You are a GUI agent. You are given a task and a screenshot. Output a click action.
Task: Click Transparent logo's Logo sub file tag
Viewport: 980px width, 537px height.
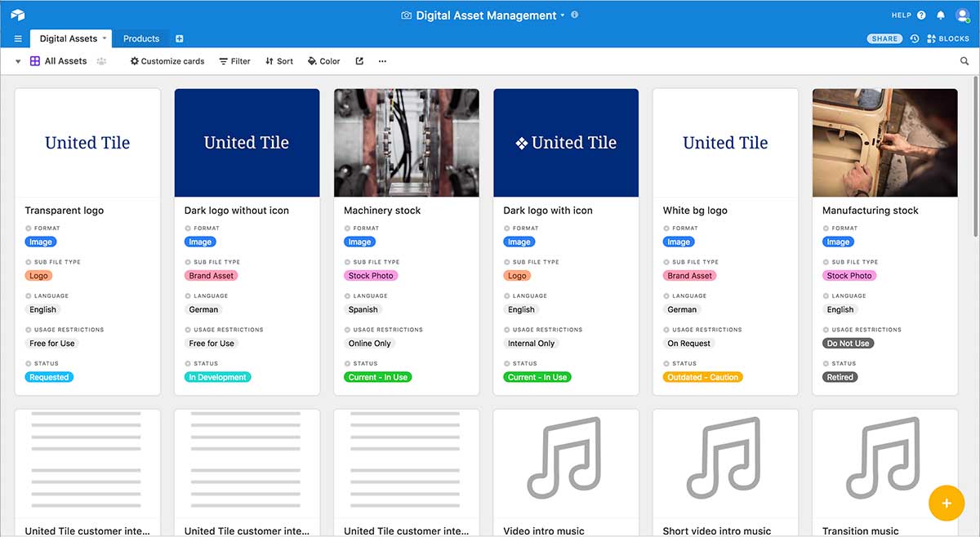[39, 276]
